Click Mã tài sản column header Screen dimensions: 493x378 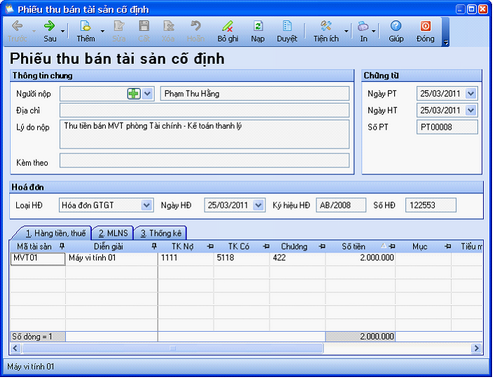click(x=34, y=247)
